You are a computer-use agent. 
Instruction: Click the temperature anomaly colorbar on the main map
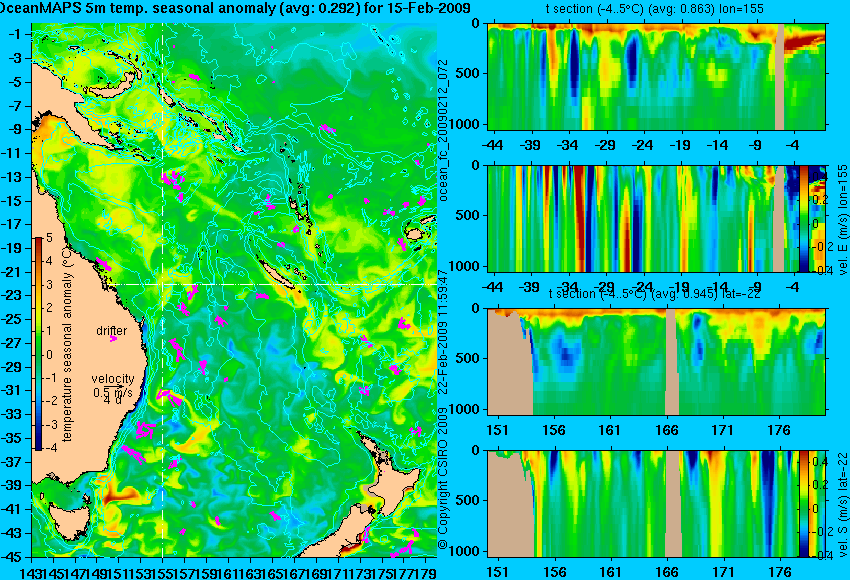click(x=38, y=344)
